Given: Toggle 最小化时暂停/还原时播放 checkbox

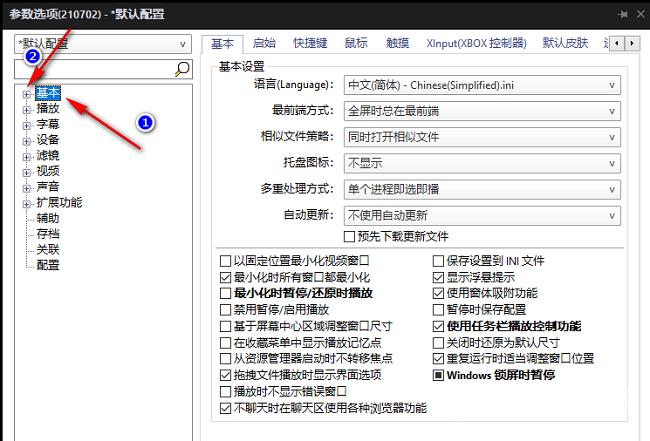Looking at the screenshot, I should click(x=225, y=293).
